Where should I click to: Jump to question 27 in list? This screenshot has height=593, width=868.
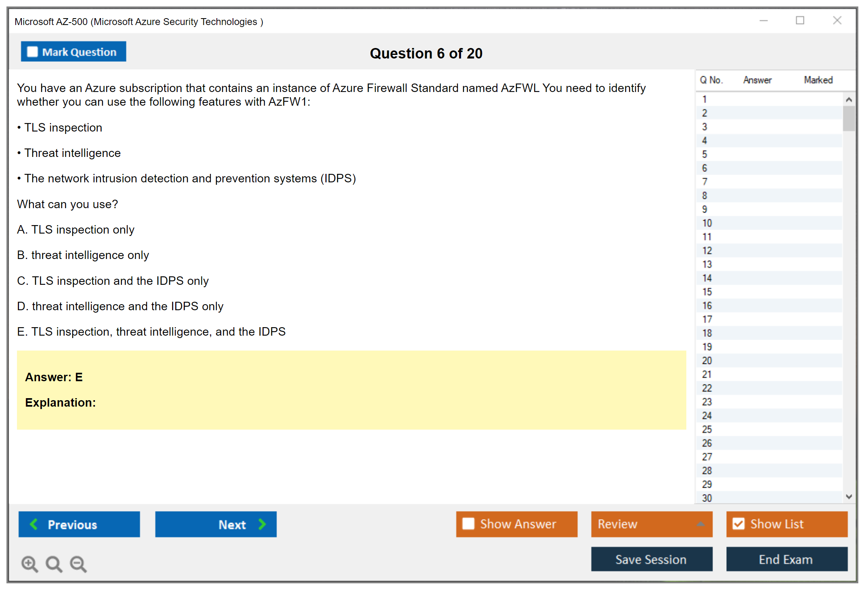point(707,457)
